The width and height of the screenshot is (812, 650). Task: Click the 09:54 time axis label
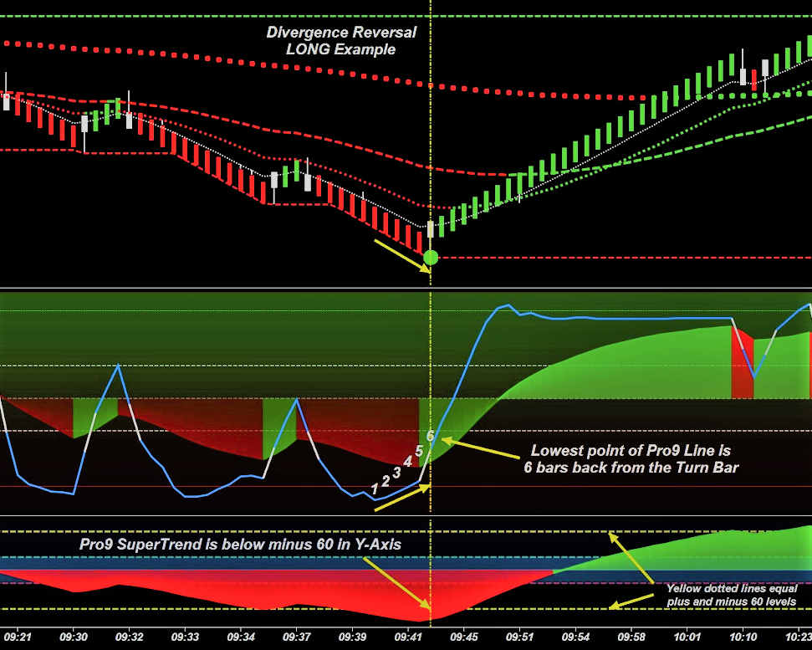click(x=575, y=637)
